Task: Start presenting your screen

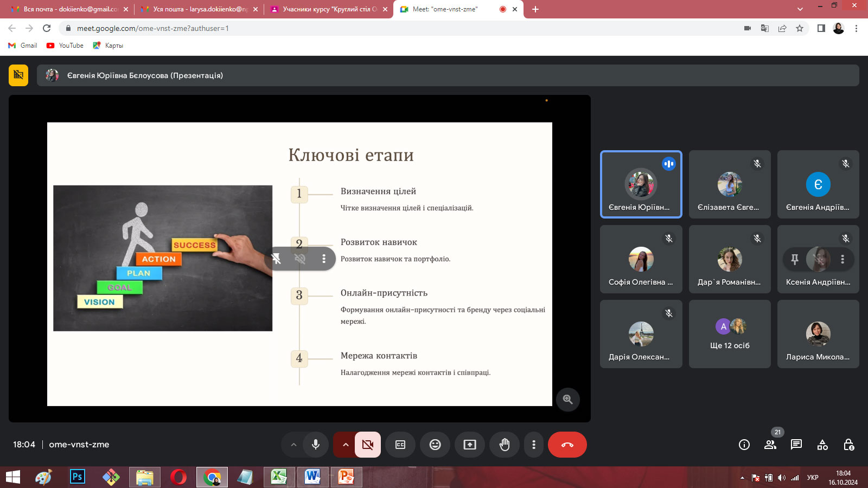Action: 470,445
